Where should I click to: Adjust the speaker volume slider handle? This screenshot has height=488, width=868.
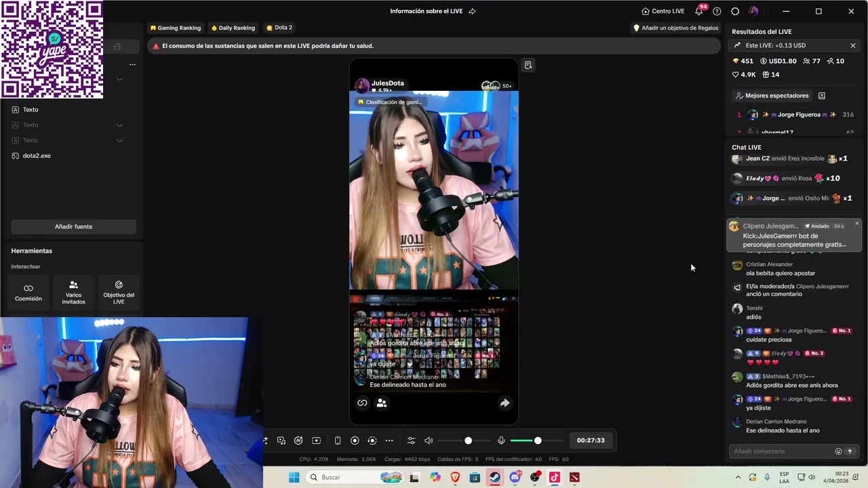pyautogui.click(x=468, y=441)
